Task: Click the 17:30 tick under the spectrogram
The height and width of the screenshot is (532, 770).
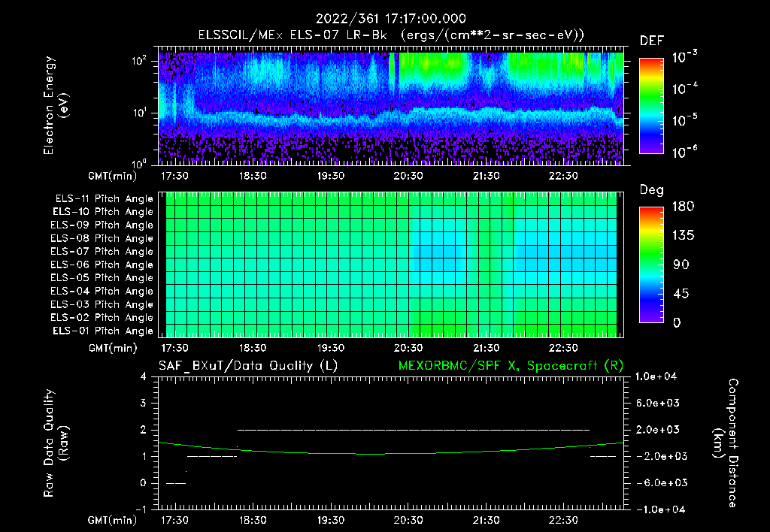Action: (174, 176)
